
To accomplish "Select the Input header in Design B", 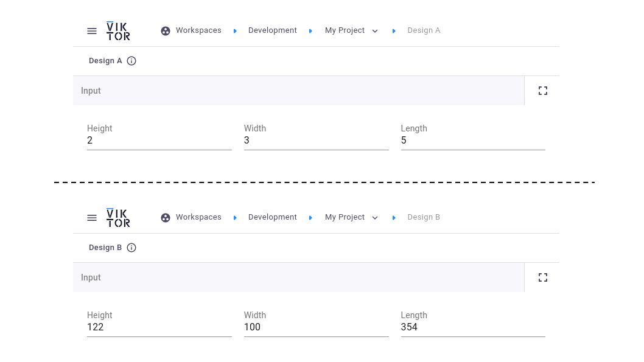I will click(x=91, y=277).
